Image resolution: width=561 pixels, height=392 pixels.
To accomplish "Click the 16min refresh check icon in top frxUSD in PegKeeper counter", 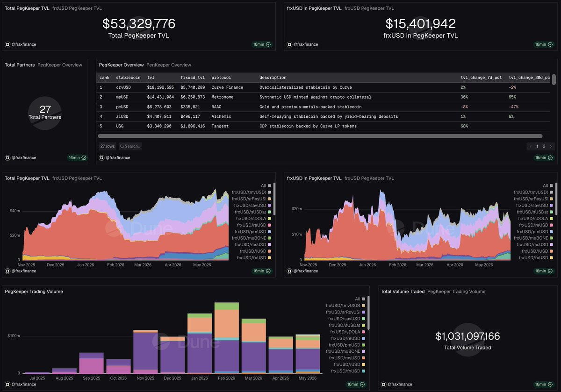I will click(550, 44).
